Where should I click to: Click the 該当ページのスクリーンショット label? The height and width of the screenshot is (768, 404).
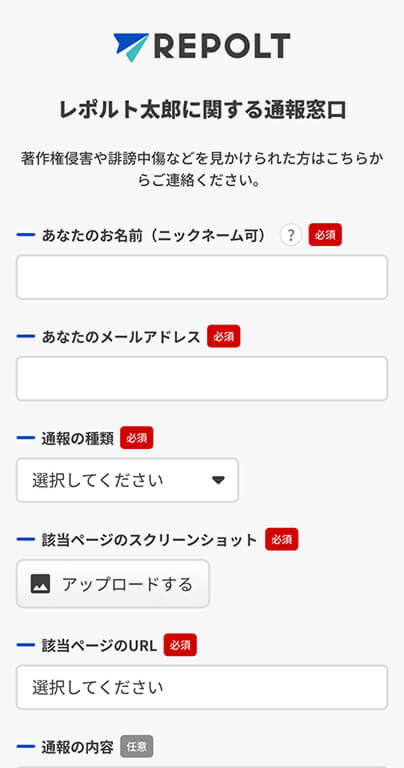coord(149,540)
